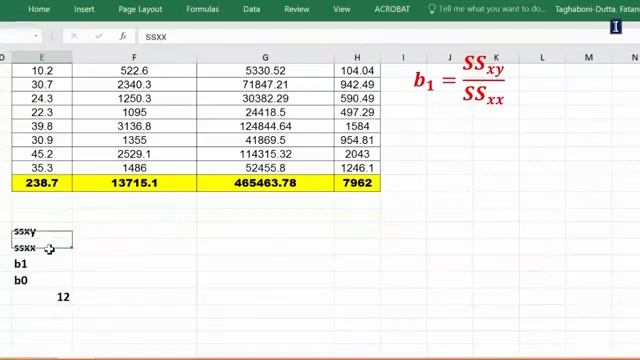Image resolution: width=640 pixels, height=360 pixels.
Task: Open the Formulas ribbon tab
Action: click(x=202, y=9)
